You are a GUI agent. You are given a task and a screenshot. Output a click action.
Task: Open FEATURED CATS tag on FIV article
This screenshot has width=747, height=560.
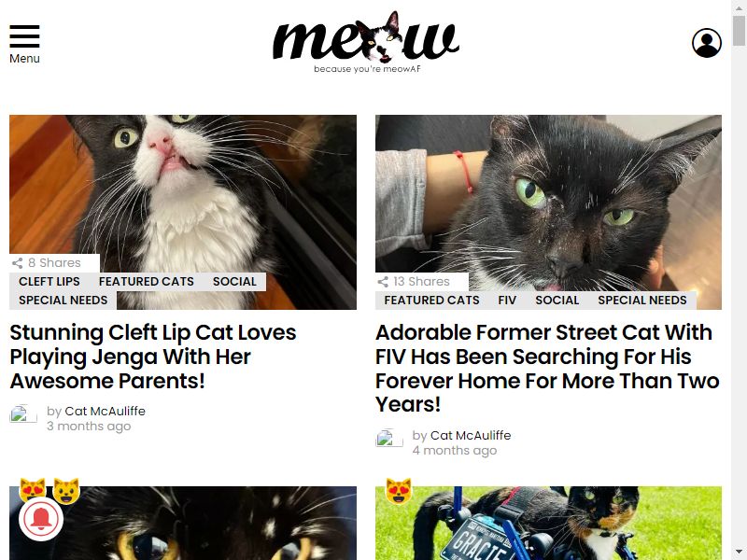coord(431,300)
